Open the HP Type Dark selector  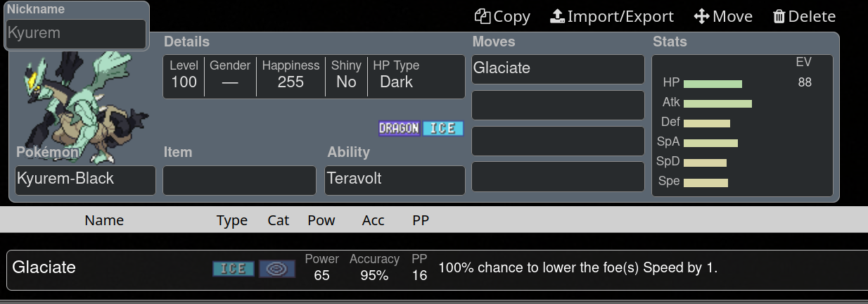tap(396, 75)
